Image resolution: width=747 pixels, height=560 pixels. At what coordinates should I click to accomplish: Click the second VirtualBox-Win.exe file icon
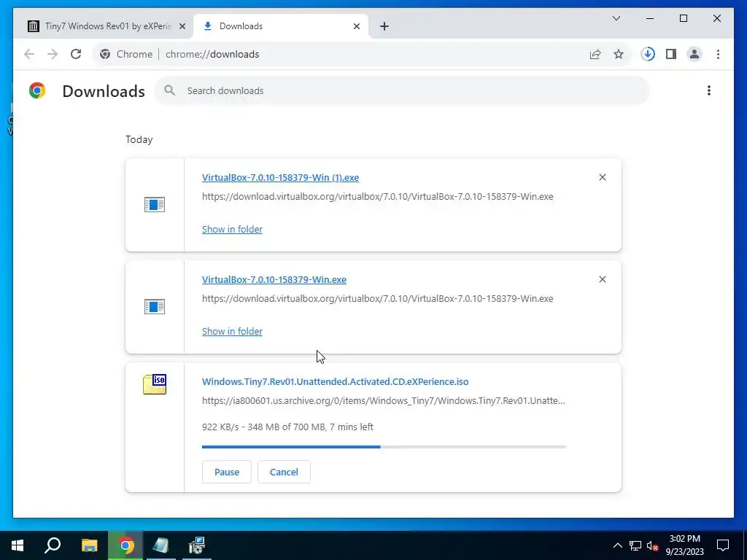click(155, 307)
